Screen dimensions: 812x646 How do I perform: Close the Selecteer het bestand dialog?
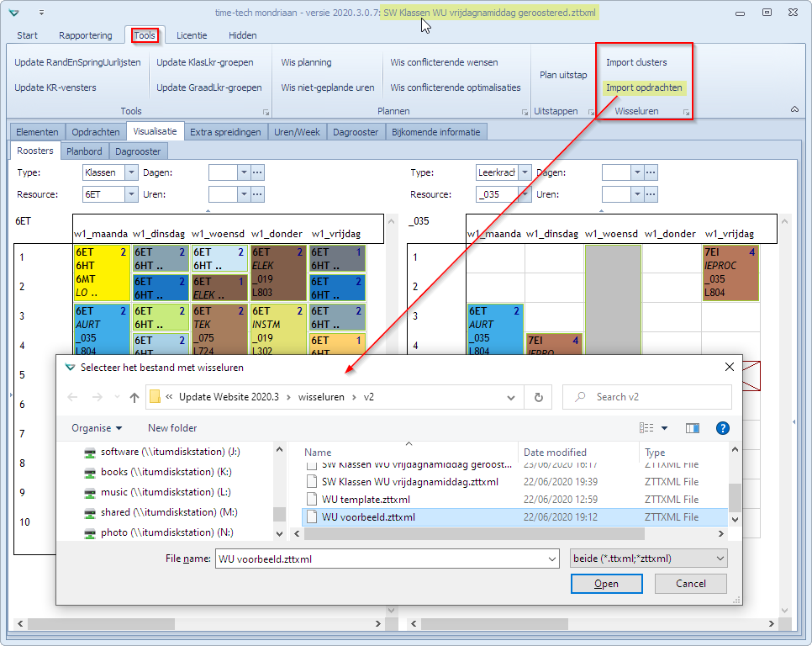coord(729,367)
